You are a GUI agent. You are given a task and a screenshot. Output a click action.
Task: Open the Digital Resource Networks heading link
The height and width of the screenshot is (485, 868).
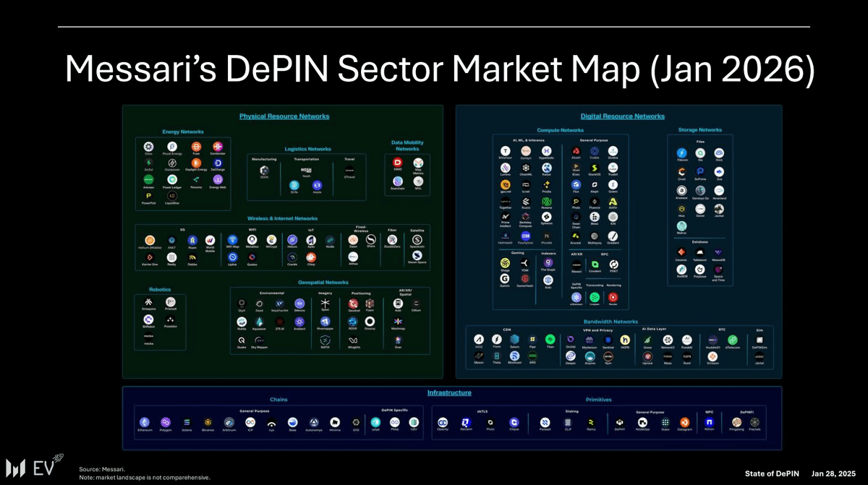[x=622, y=116]
